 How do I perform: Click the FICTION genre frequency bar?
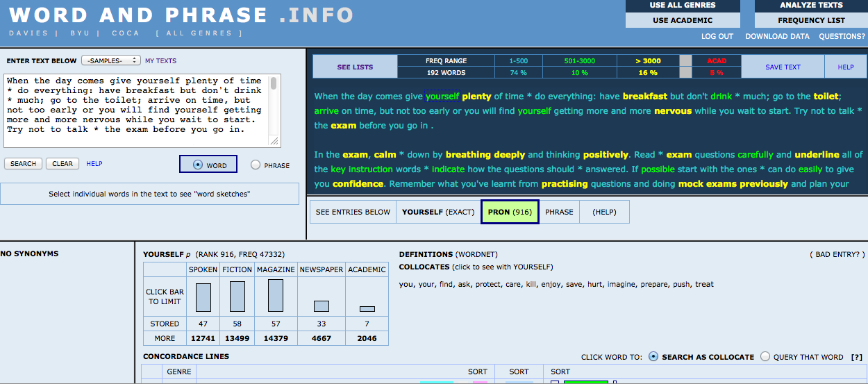point(237,297)
